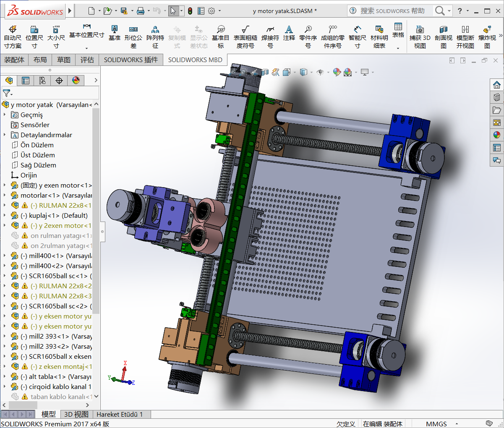The height and width of the screenshot is (428, 504).
Task: Click the MMGS unit system in status bar
Action: click(x=436, y=424)
